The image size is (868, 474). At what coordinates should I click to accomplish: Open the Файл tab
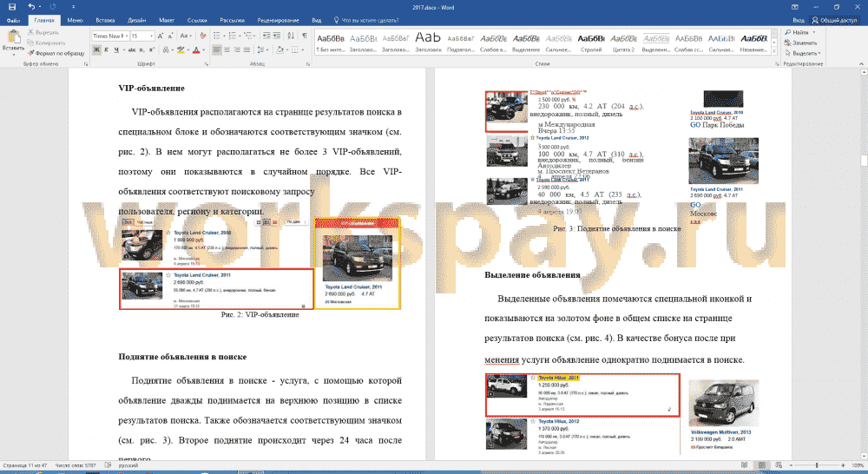pos(13,21)
